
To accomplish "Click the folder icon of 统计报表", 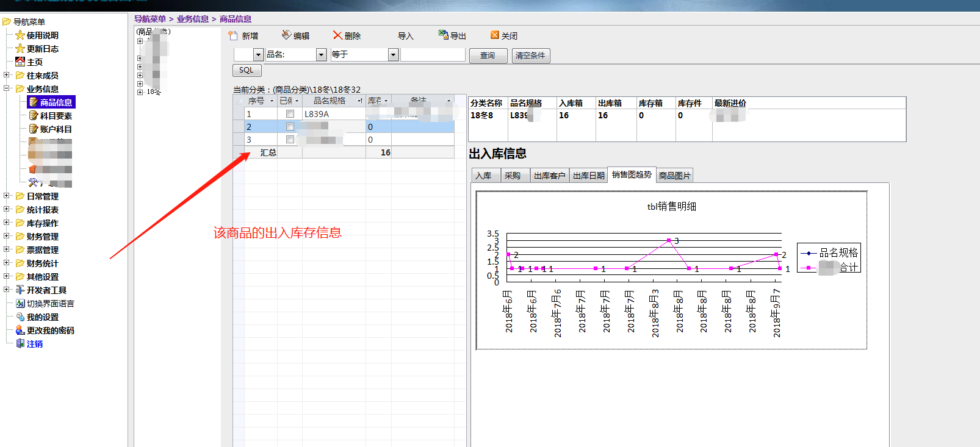I will [20, 210].
